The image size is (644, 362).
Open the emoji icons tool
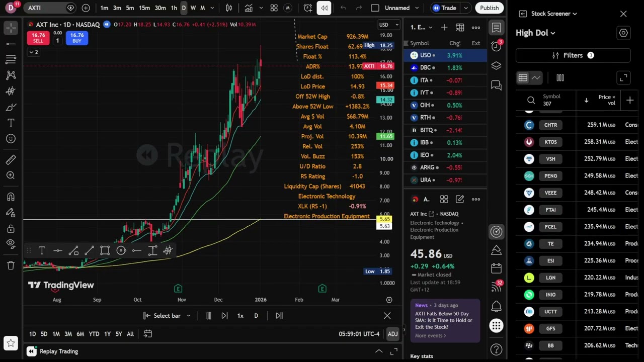coord(11,139)
